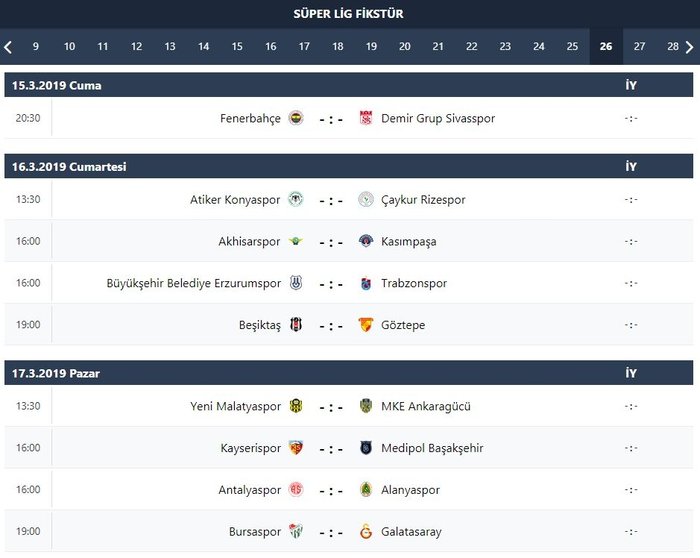Click the Kasımpaşa club crest icon
The image size is (700, 558).
tap(365, 241)
